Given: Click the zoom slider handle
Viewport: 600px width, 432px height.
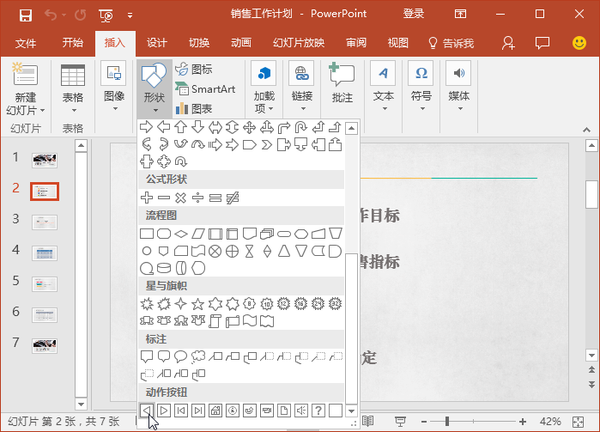Looking at the screenshot, I should 447,422.
